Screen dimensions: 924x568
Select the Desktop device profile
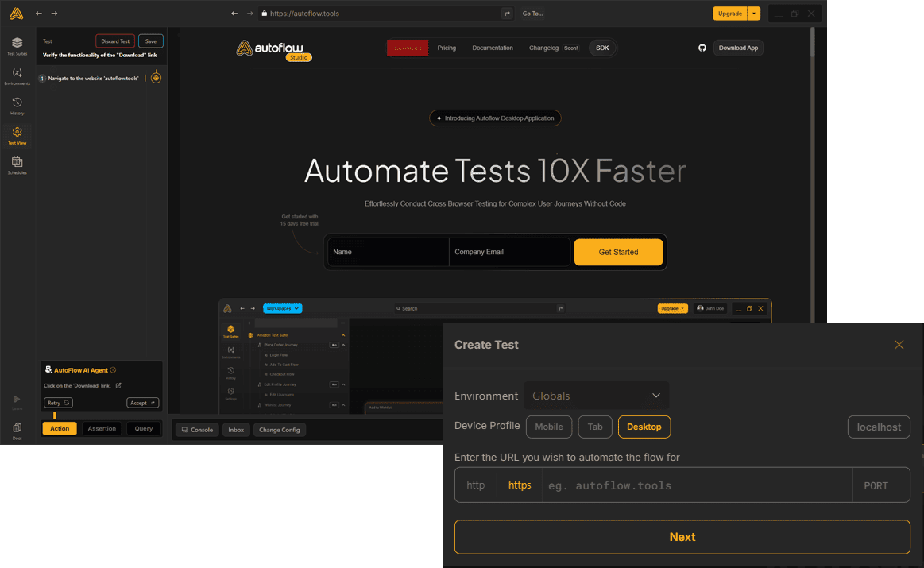[x=644, y=427]
